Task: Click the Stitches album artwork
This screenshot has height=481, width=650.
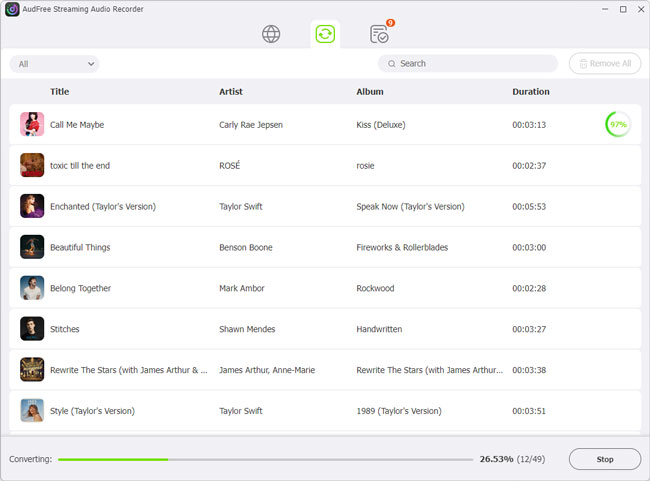Action: pos(32,328)
